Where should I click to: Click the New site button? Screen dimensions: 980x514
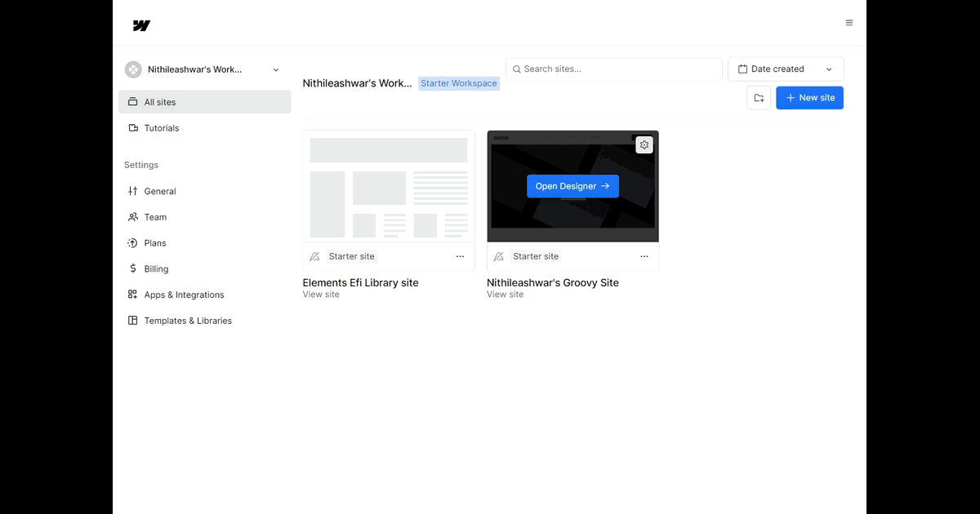[809, 98]
